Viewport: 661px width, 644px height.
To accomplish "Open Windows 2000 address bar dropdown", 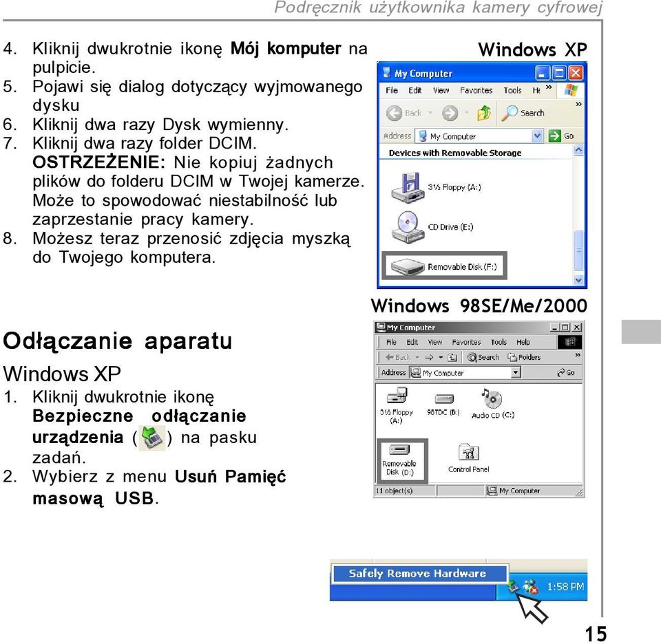I will coord(516,372).
